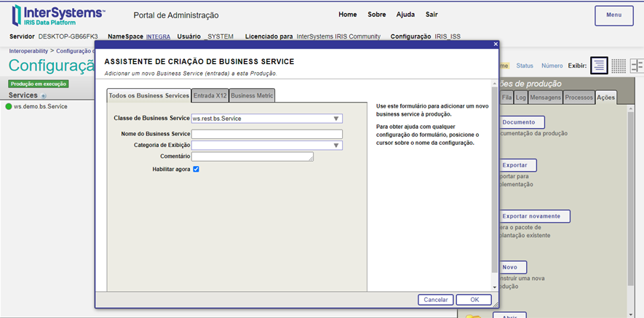Close the Business Service wizard dialog
Image resolution: width=644 pixels, height=318 pixels.
496,44
